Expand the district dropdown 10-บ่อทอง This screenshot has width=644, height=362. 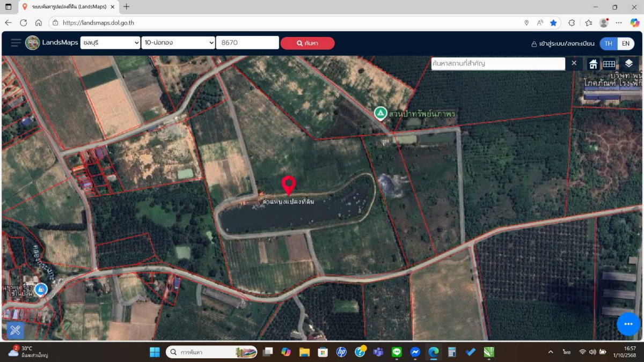pos(178,43)
